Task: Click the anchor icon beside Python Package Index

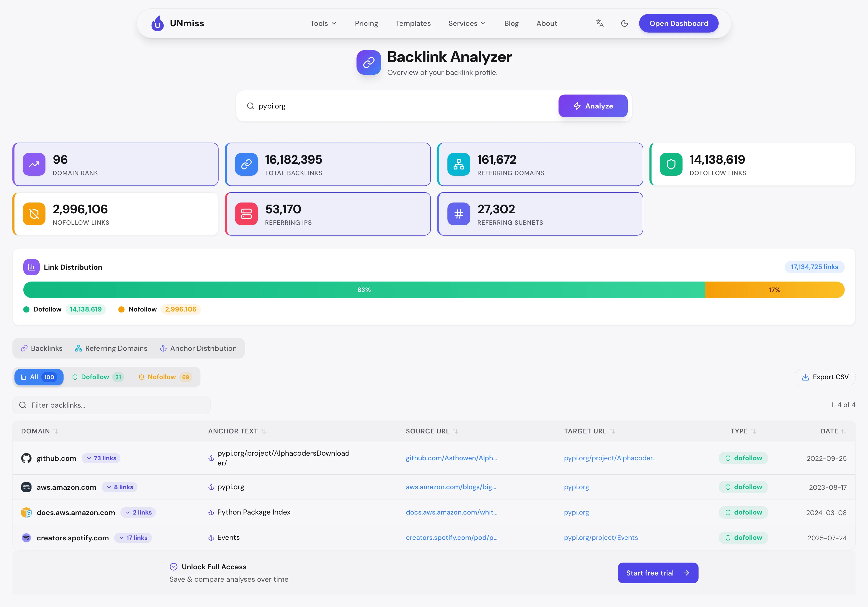Action: pyautogui.click(x=211, y=512)
